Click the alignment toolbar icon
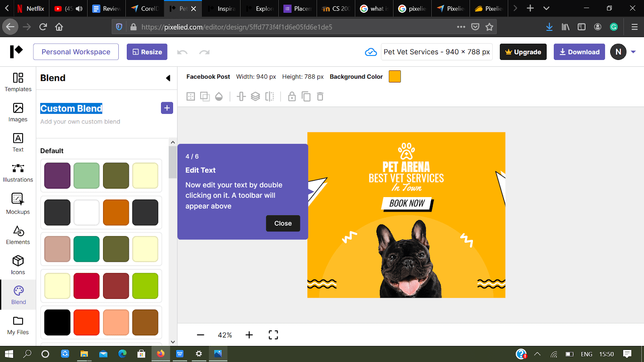 tap(241, 97)
